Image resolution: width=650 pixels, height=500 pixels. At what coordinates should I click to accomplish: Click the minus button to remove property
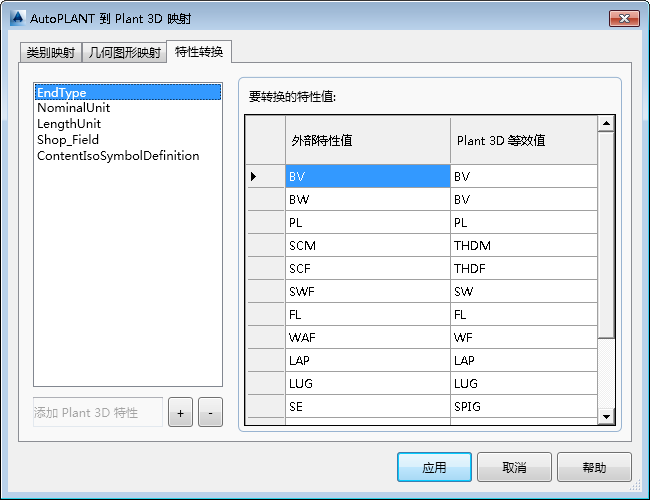click(210, 412)
